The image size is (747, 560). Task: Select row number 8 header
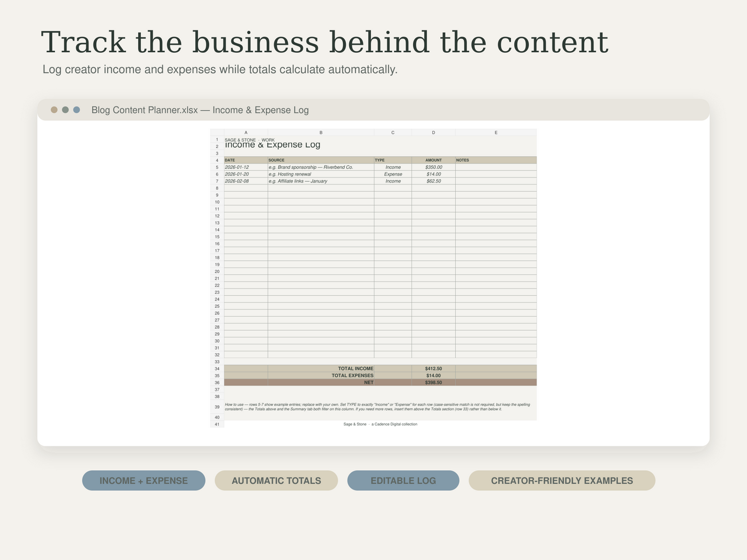[217, 188]
